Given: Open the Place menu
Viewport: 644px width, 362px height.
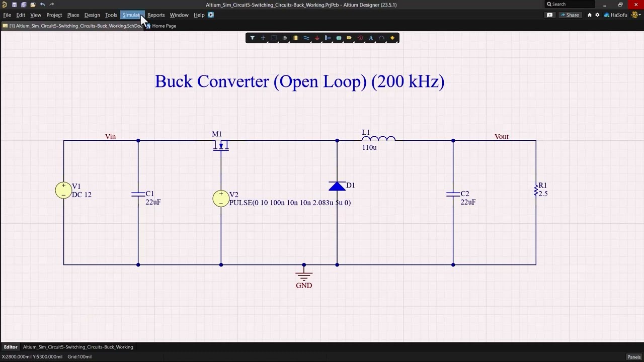Looking at the screenshot, I should tap(73, 15).
